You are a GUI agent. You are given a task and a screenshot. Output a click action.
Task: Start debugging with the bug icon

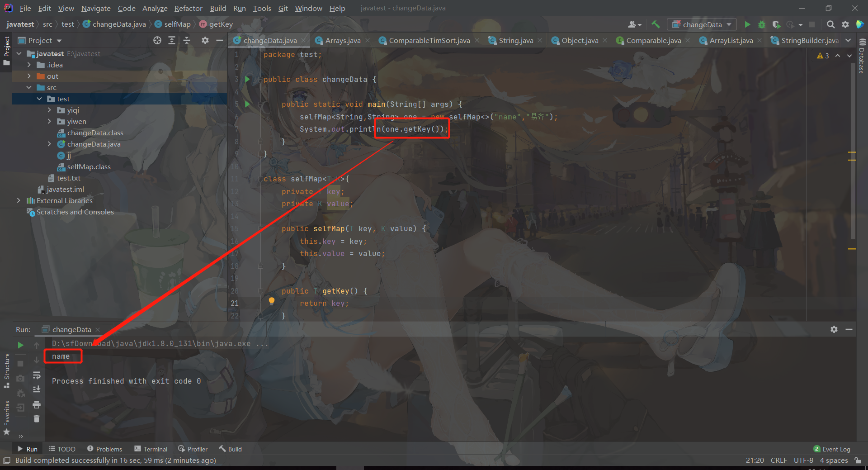point(762,24)
